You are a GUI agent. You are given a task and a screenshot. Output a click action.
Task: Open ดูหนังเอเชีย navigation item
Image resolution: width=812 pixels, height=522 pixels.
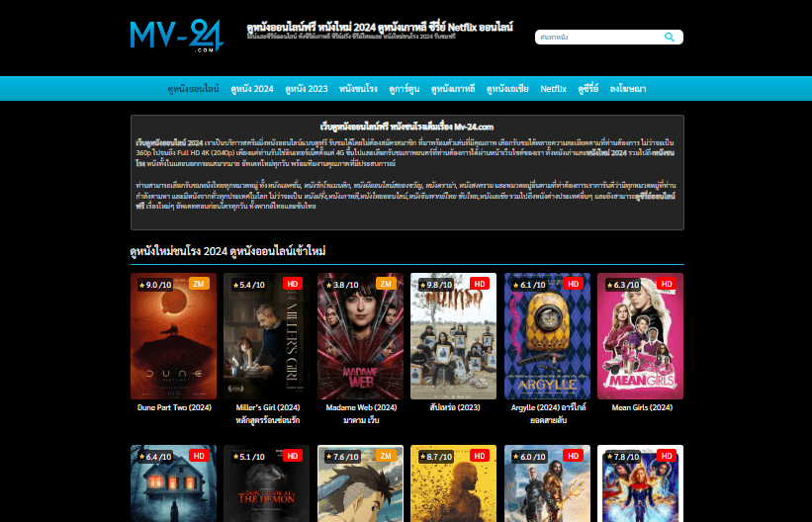pyautogui.click(x=507, y=89)
